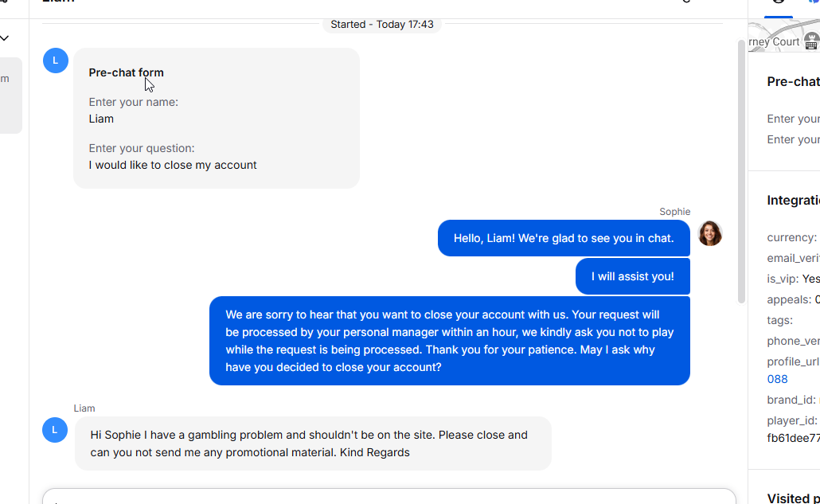
Task: Click the conversation scrollbar handle
Action: [741, 171]
